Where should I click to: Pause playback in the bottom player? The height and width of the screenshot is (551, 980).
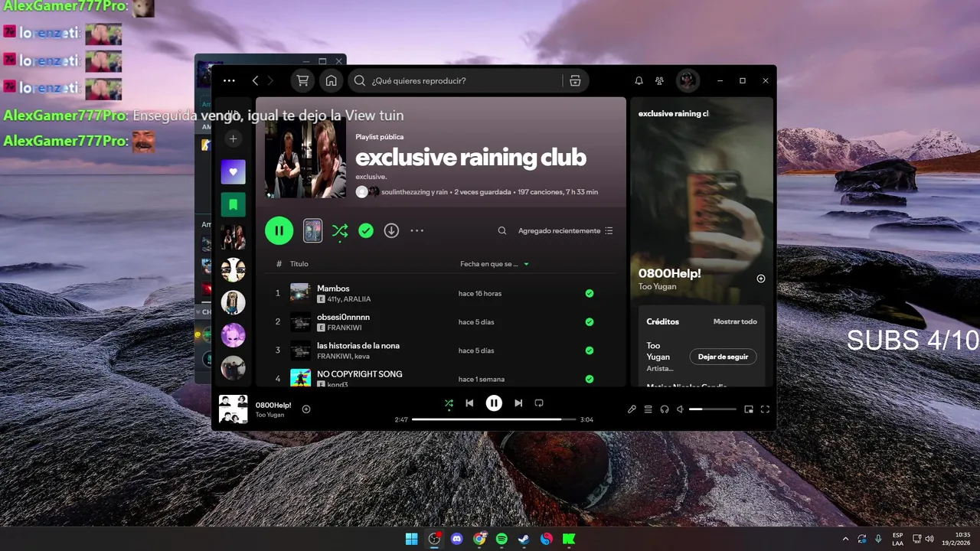[x=494, y=403]
